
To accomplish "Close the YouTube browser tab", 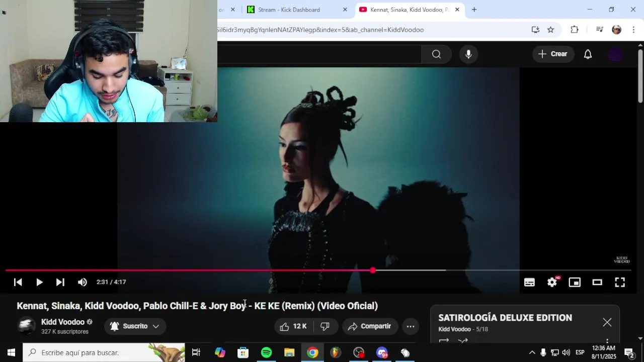I will coord(457,10).
